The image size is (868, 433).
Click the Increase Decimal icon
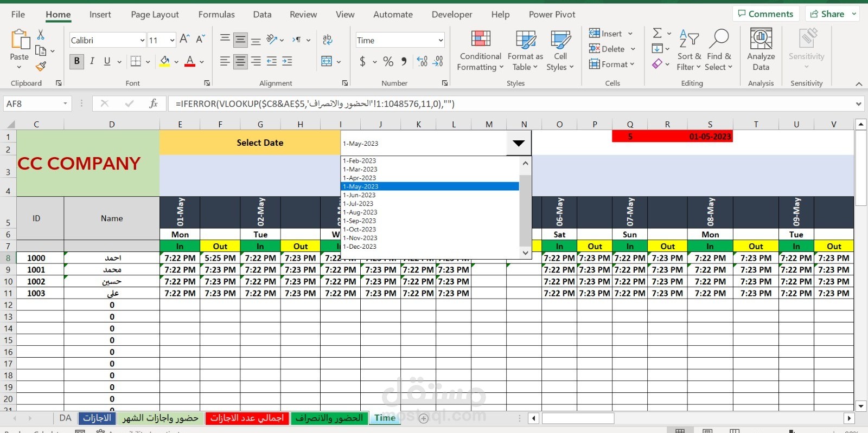[x=422, y=61]
